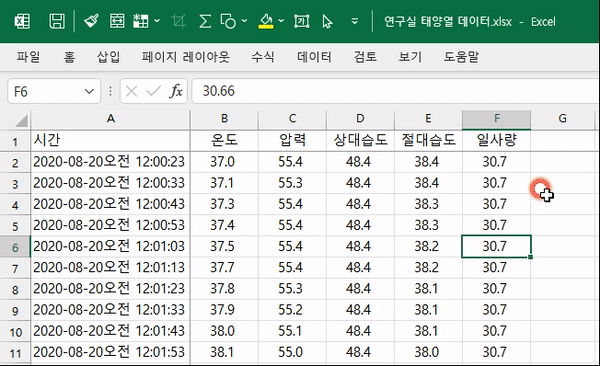The width and height of the screenshot is (600, 366).
Task: Open the 검토 tab
Action: pos(365,57)
